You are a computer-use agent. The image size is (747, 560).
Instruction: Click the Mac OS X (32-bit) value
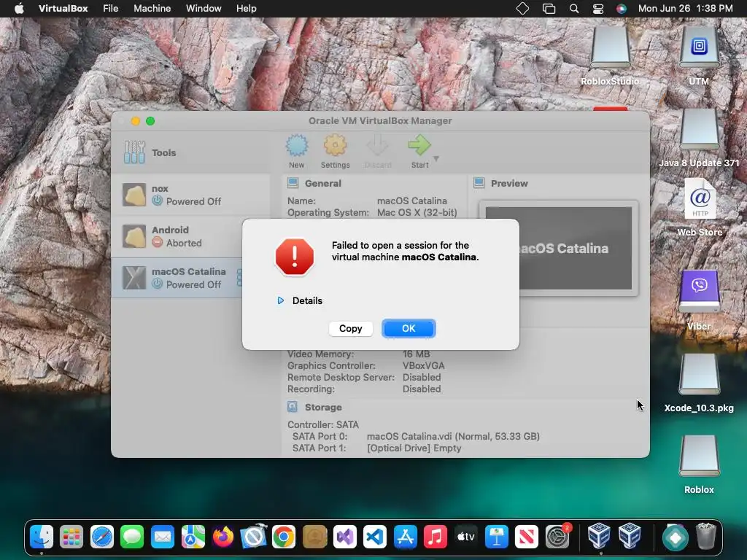point(417,212)
